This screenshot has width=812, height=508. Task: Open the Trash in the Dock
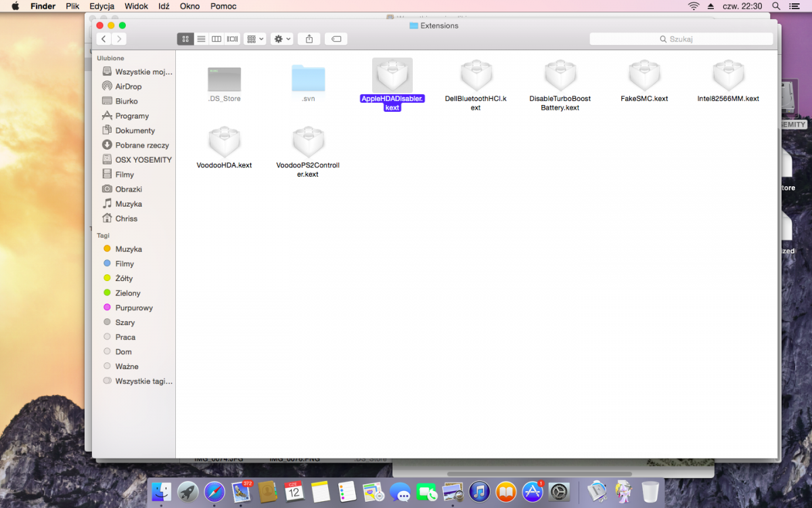click(650, 491)
